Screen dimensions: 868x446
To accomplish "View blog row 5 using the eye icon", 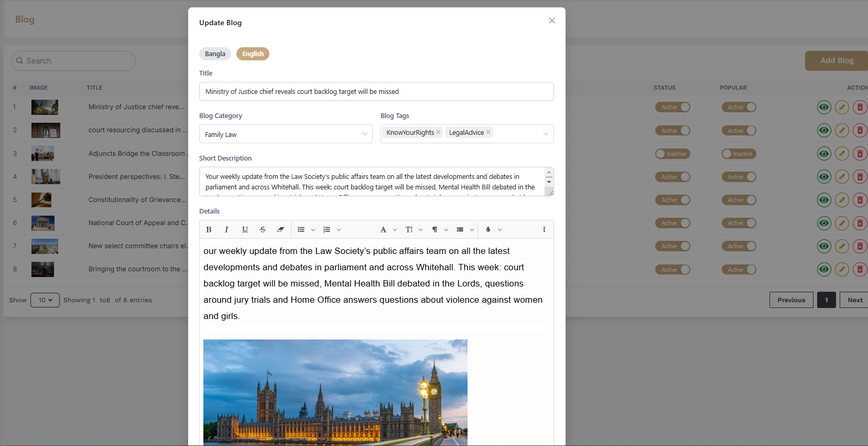I will 824,200.
